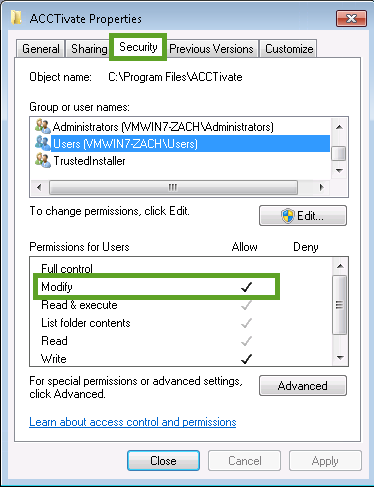
Task: Open Learn about access control and permissions link
Action: (133, 422)
